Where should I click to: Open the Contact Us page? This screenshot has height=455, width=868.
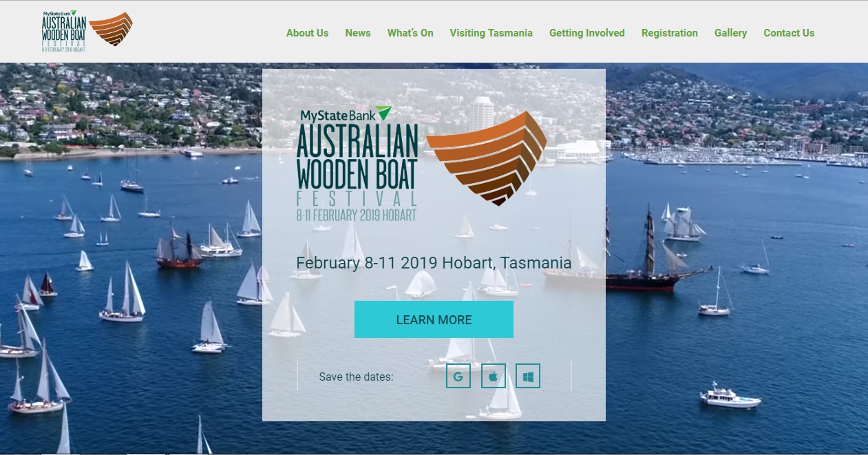click(x=788, y=33)
